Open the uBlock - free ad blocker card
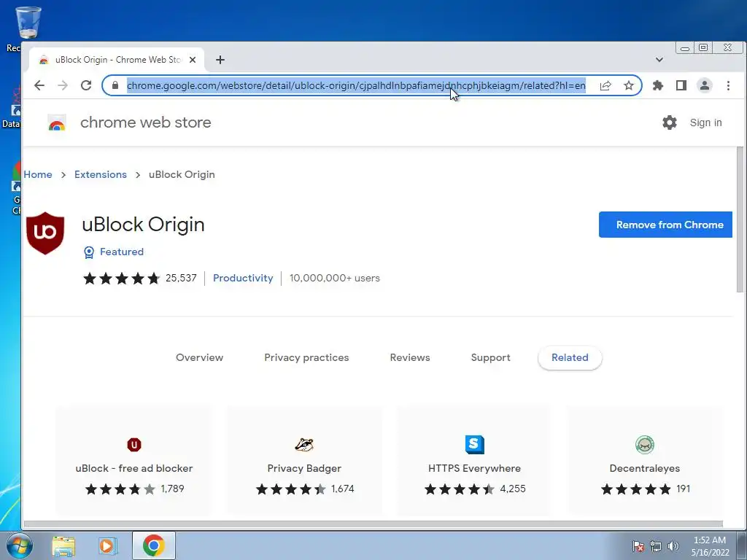 pyautogui.click(x=134, y=461)
